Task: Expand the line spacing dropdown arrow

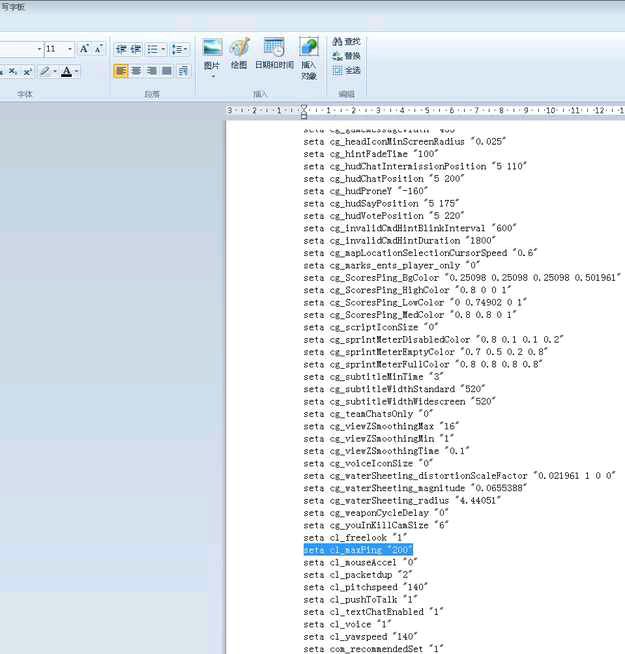Action: click(186, 49)
